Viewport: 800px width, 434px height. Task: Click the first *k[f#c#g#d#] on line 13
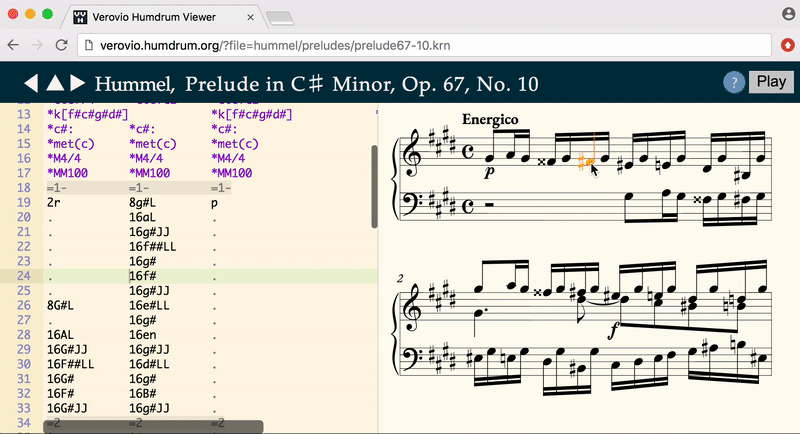(88, 114)
